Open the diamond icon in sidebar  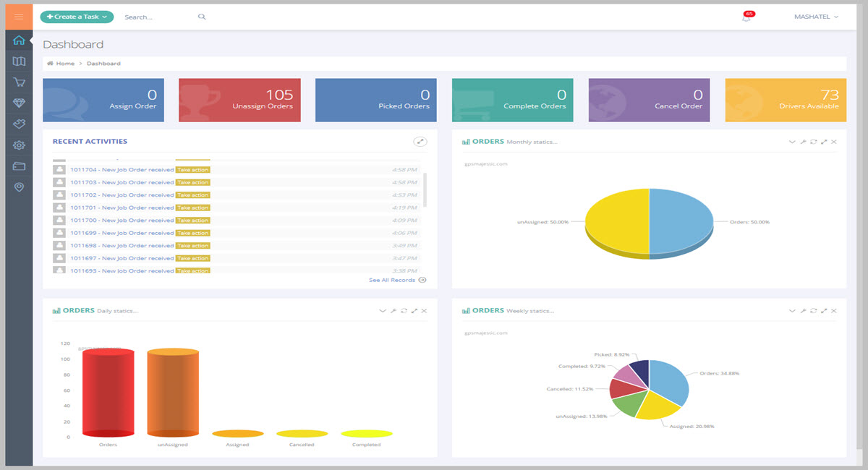coord(19,103)
